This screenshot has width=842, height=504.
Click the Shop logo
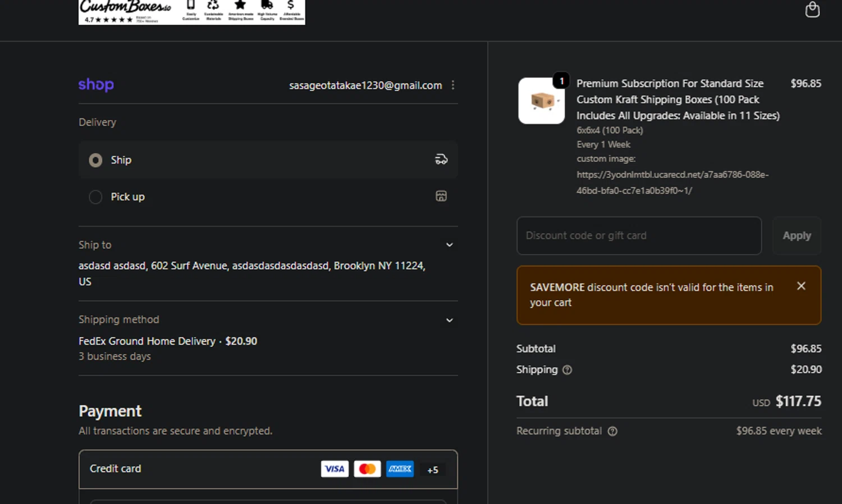point(96,85)
